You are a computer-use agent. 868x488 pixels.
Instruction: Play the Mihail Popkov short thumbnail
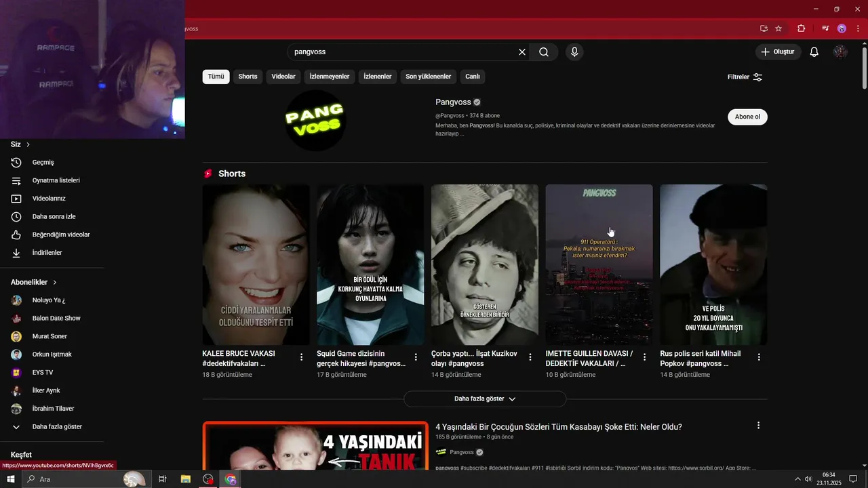click(x=713, y=265)
